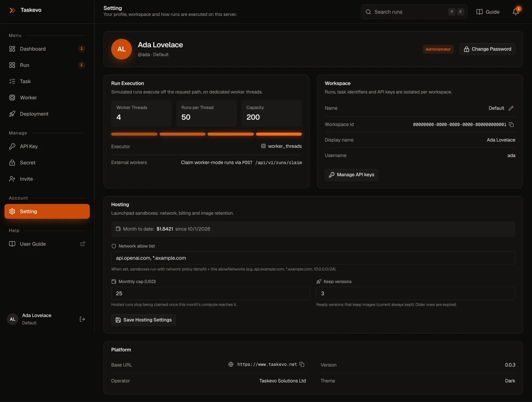Click the Monthly cap (USD) input
Viewport: 532px width, 402px height.
click(x=210, y=294)
